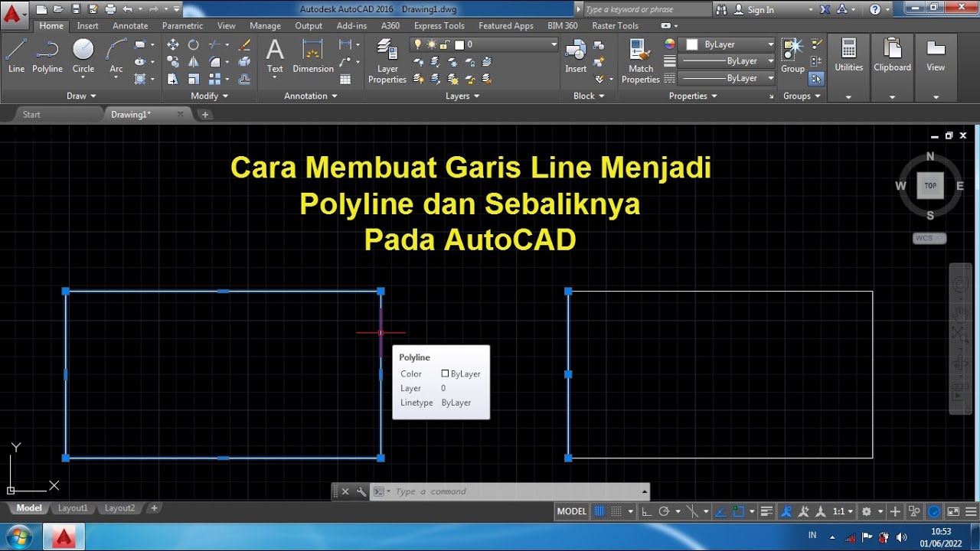Image resolution: width=980 pixels, height=551 pixels.
Task: Click the Offset tool icon
Action: pos(244,79)
